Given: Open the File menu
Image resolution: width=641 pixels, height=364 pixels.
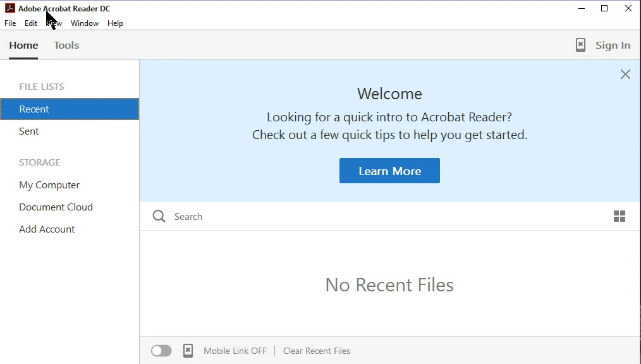Looking at the screenshot, I should [x=10, y=23].
